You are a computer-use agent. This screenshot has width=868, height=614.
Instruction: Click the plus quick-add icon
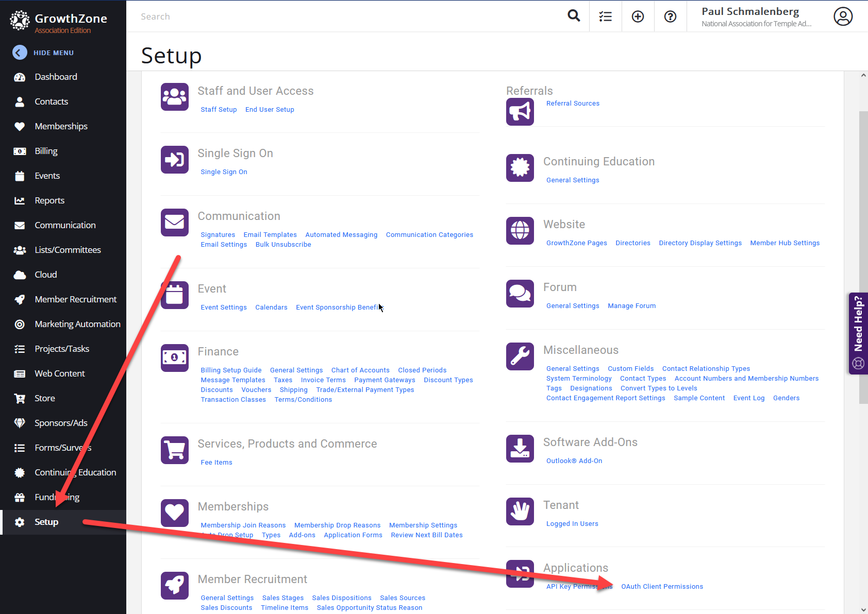tap(638, 16)
